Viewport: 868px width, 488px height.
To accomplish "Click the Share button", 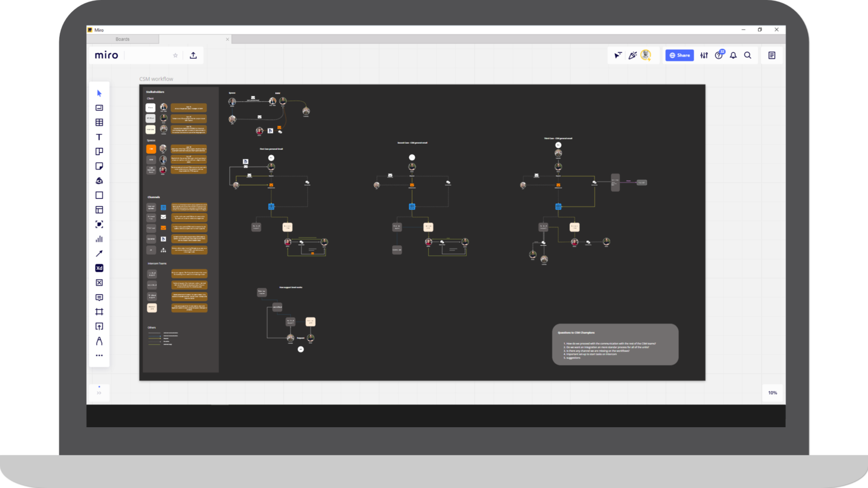I will (680, 55).
